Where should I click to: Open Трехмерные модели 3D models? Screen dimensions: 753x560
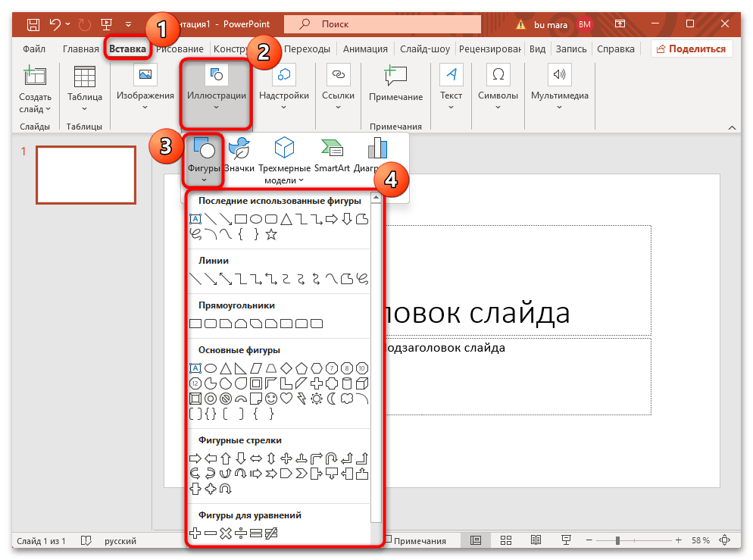[x=284, y=161]
